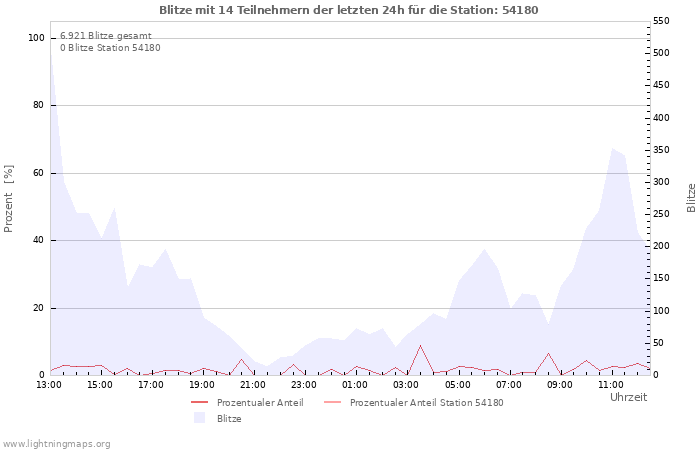Click the 13:00 time tick label
Screen dimensions: 700x450
point(49,384)
